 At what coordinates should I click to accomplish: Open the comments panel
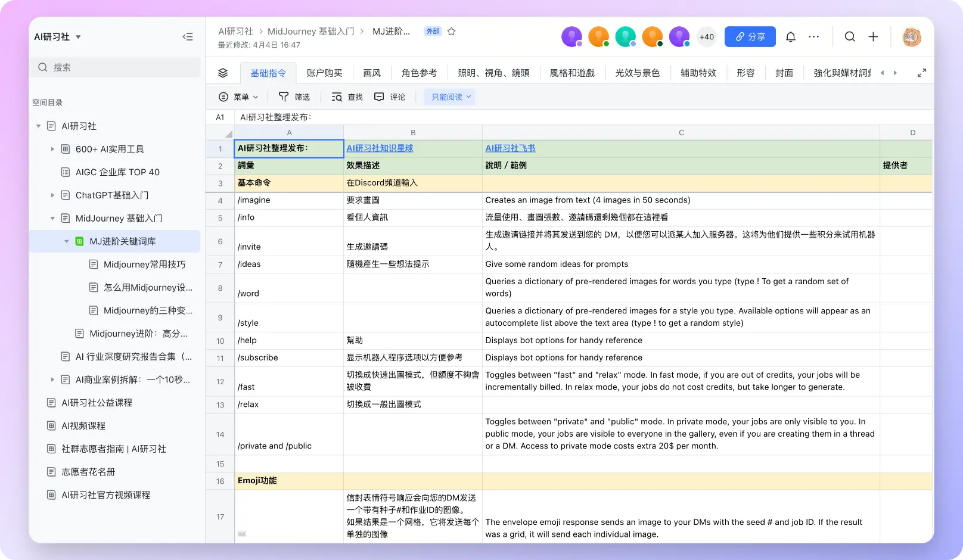(390, 97)
